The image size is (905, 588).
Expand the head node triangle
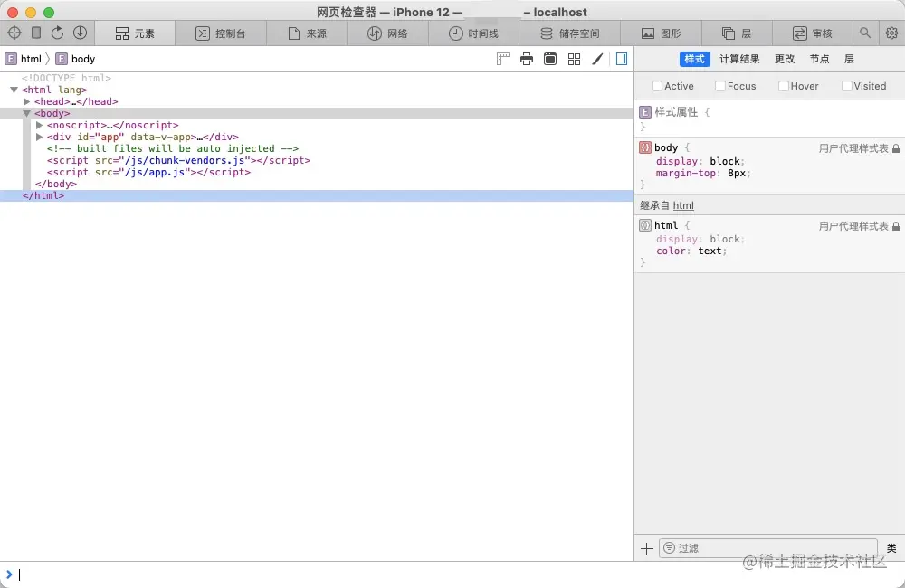click(26, 101)
